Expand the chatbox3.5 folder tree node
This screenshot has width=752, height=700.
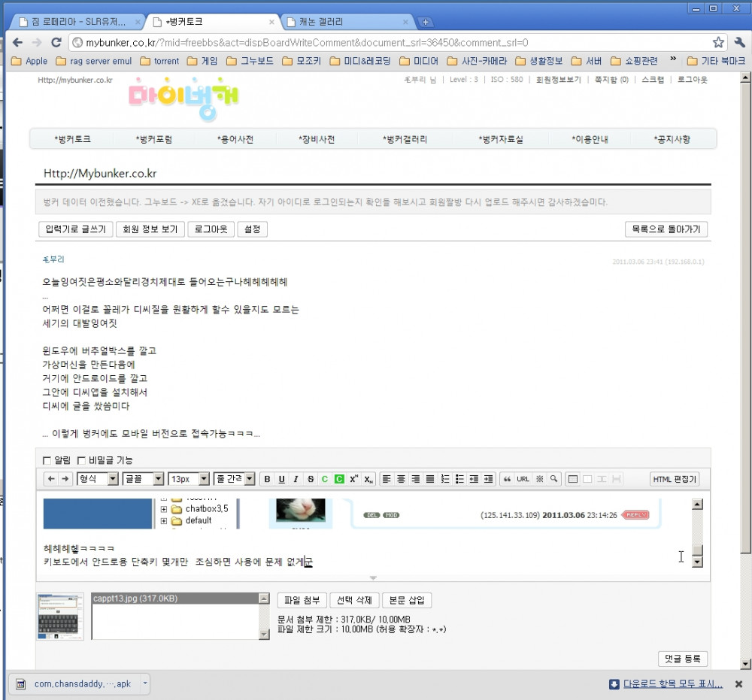coord(164,509)
